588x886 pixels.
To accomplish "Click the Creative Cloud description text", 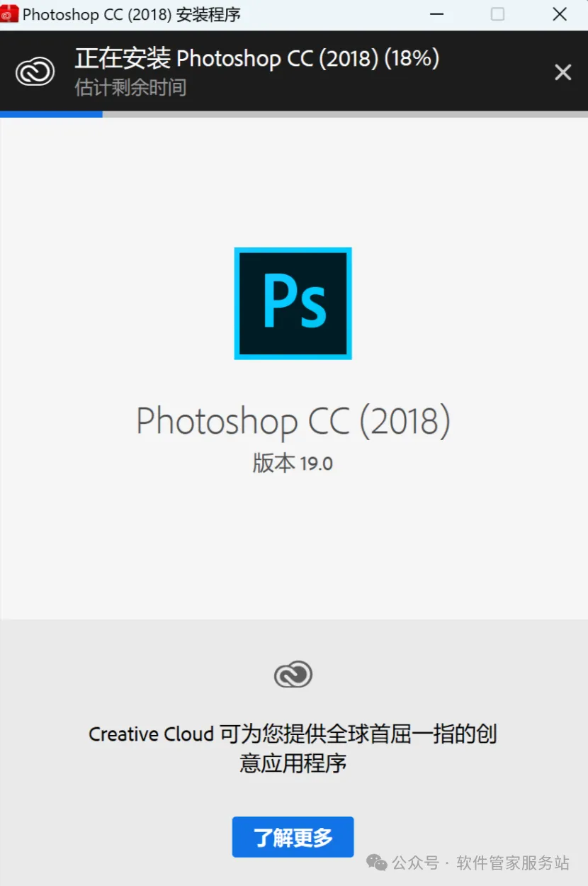I will point(293,748).
